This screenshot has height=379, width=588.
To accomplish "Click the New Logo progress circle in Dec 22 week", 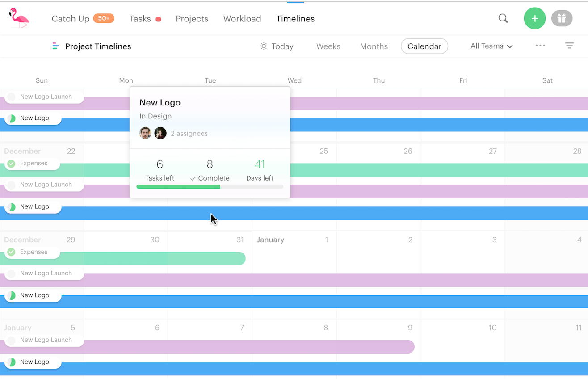I will 12,207.
